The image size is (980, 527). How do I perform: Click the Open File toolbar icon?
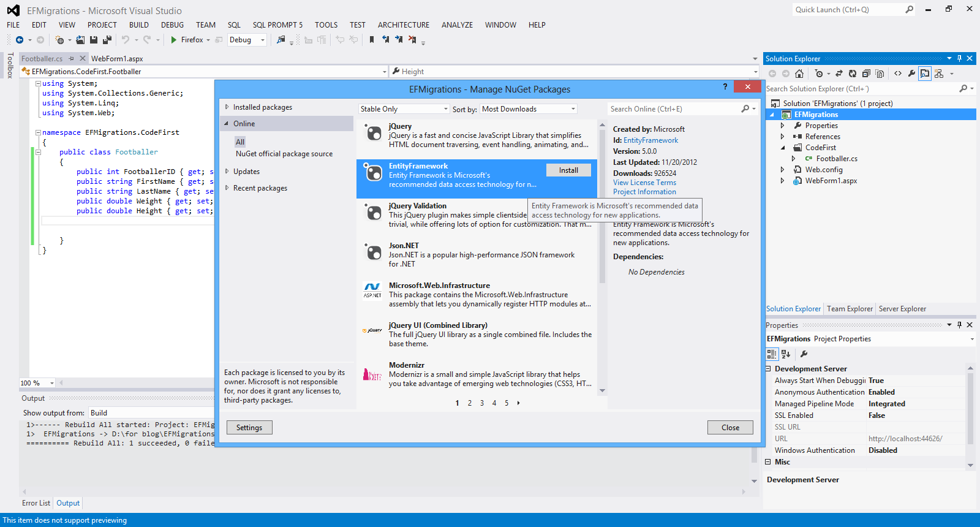tap(80, 40)
